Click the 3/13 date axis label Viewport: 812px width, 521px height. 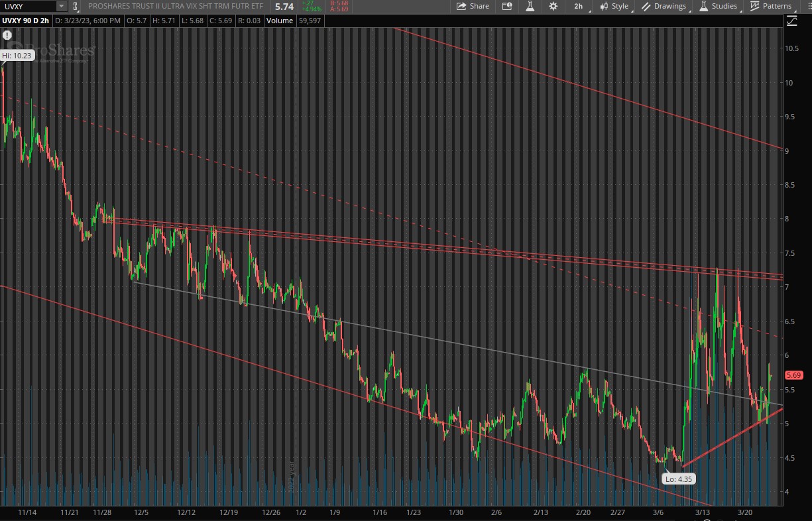tap(703, 513)
